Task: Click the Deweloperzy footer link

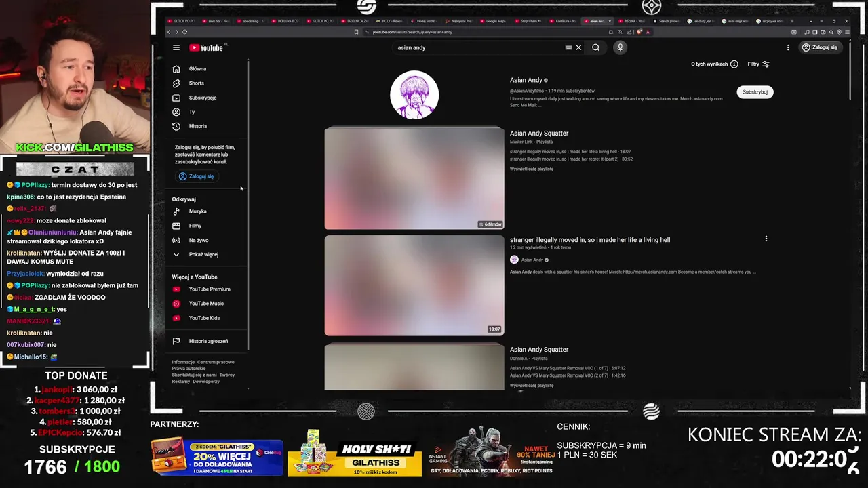Action: click(x=206, y=382)
